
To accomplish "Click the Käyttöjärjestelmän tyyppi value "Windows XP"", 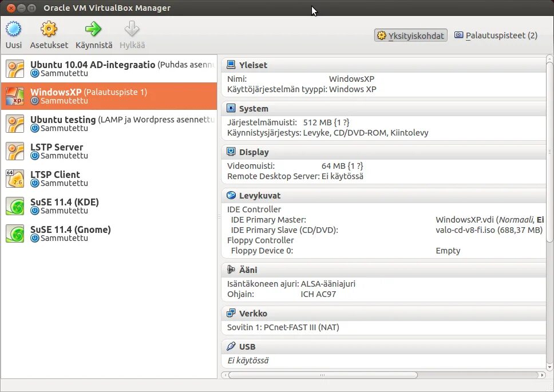I will click(353, 89).
